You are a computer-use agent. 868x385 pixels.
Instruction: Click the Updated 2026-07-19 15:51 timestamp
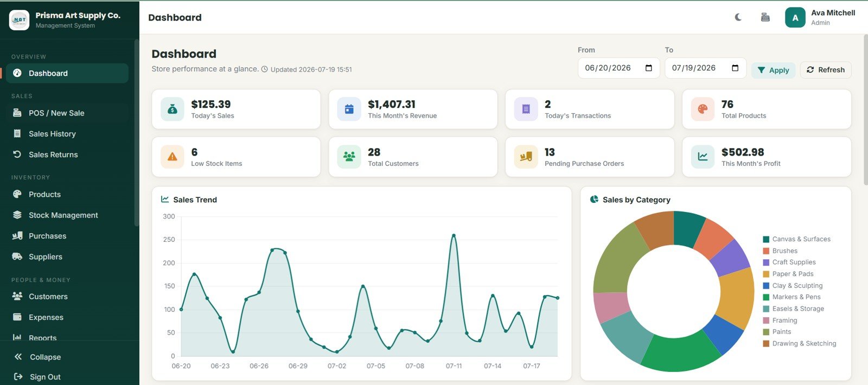click(x=311, y=69)
